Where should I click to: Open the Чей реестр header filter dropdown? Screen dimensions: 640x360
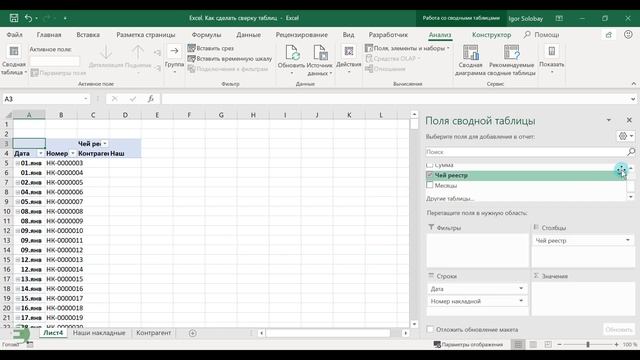coord(105,144)
